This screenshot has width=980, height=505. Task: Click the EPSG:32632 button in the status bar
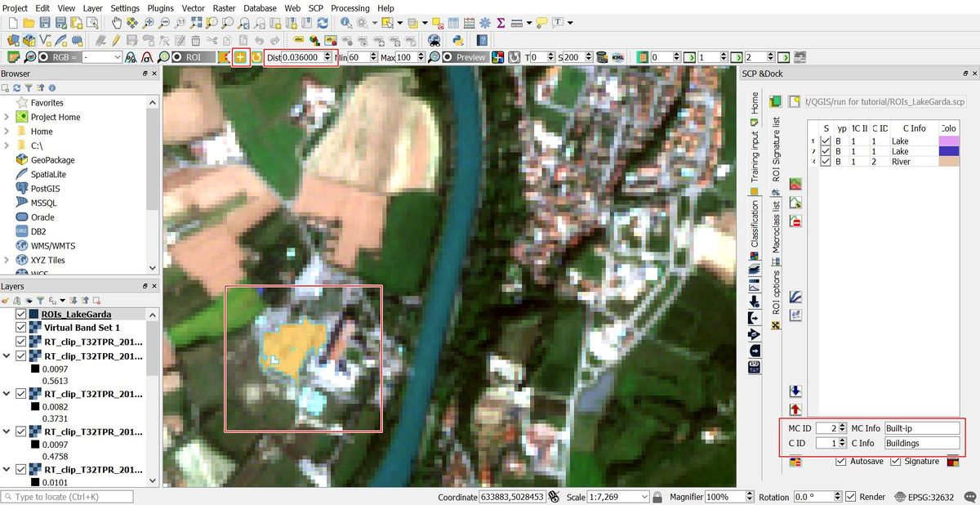pyautogui.click(x=931, y=497)
